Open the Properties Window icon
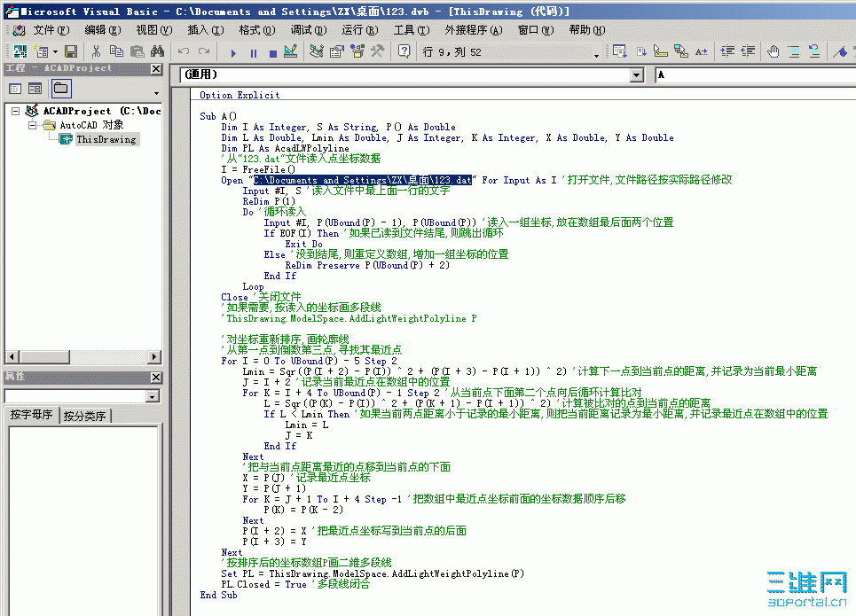The image size is (856, 616). point(337,51)
